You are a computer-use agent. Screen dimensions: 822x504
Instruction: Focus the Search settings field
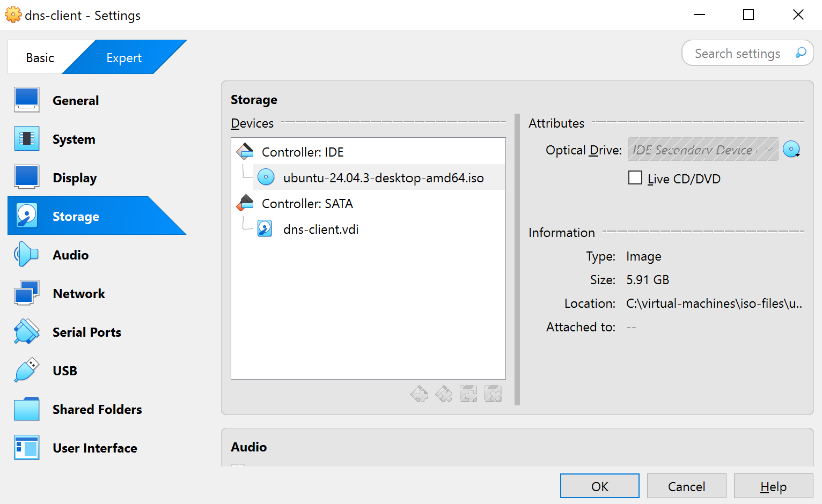[x=748, y=53]
